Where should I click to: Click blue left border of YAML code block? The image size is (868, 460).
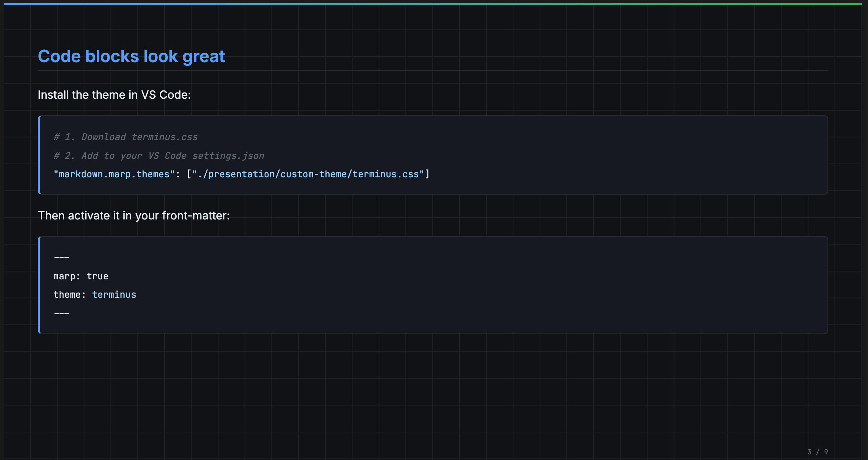(39, 285)
